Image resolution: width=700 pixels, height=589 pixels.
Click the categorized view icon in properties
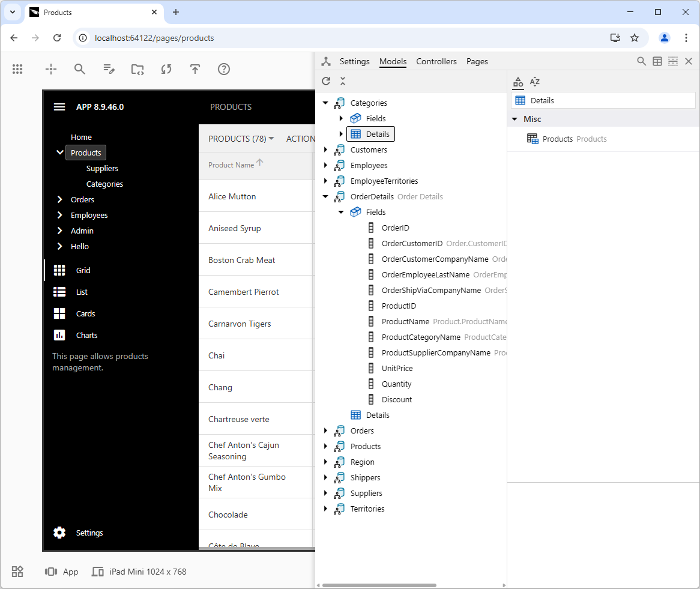click(518, 82)
